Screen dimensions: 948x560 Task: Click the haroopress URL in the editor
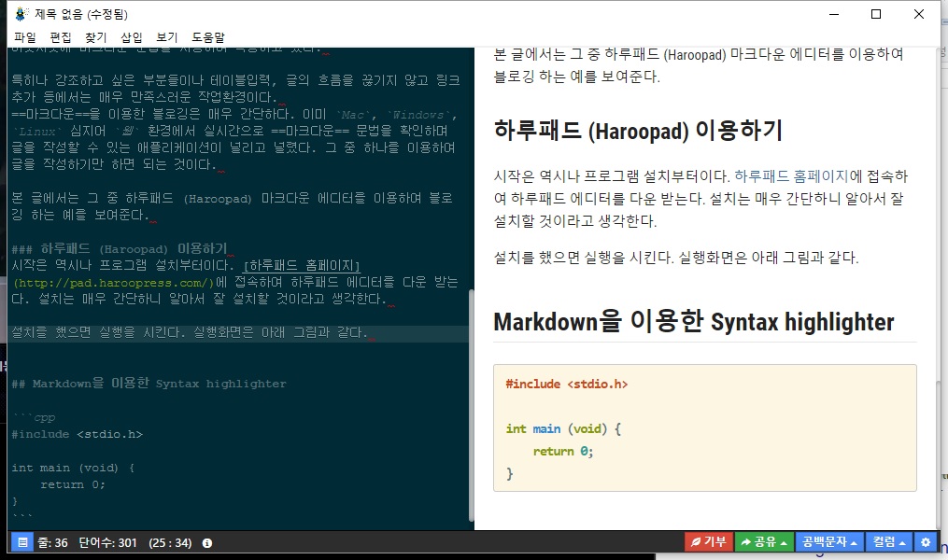pos(113,283)
